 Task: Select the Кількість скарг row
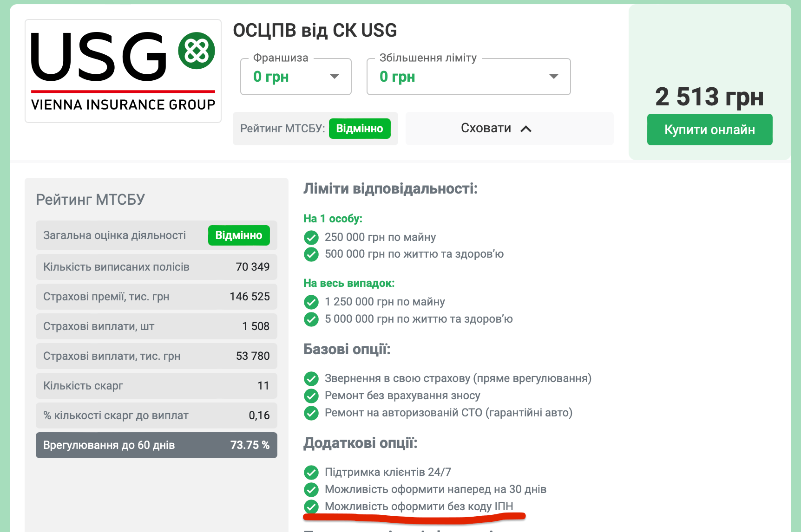[x=157, y=386]
